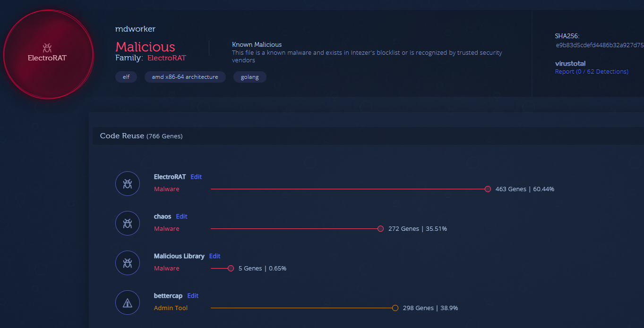Viewport: 644px width, 328px height.
Task: Select the amd x86-64 architecture tag
Action: pyautogui.click(x=185, y=77)
